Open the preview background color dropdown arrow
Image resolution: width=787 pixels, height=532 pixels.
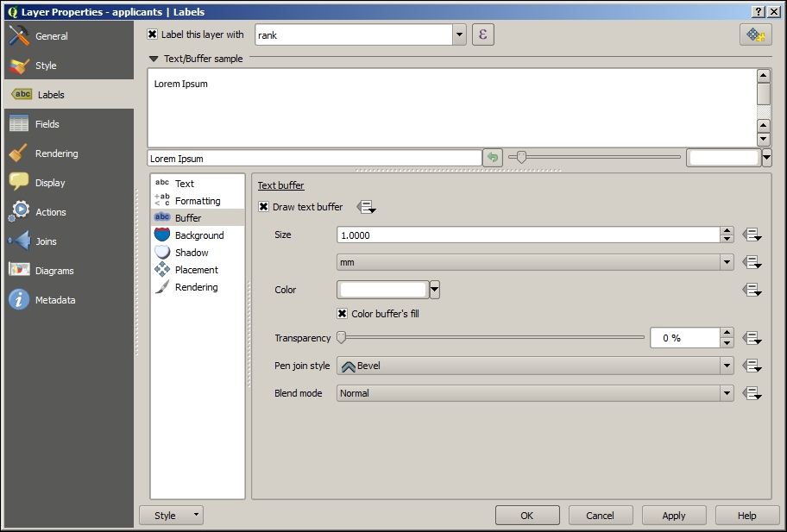[766, 158]
